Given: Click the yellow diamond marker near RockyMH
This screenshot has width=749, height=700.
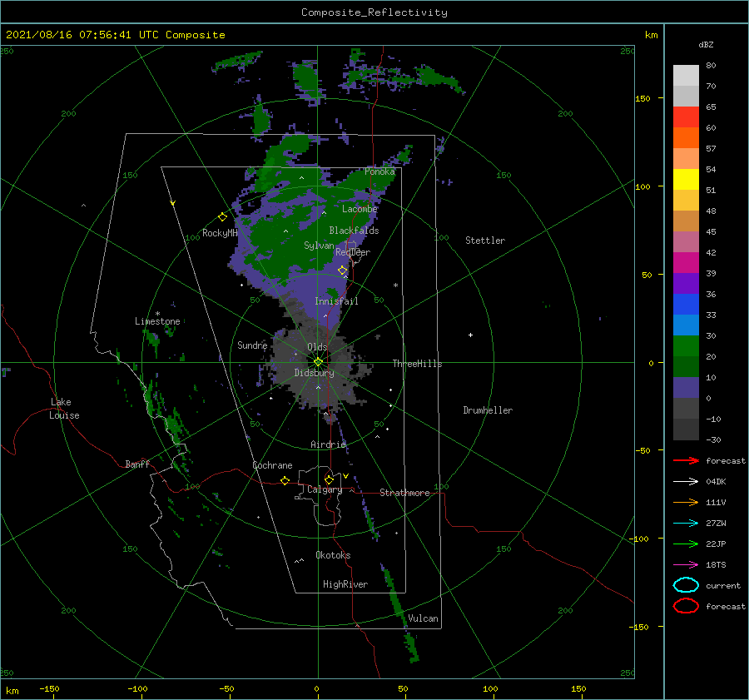Looking at the screenshot, I should point(222,217).
